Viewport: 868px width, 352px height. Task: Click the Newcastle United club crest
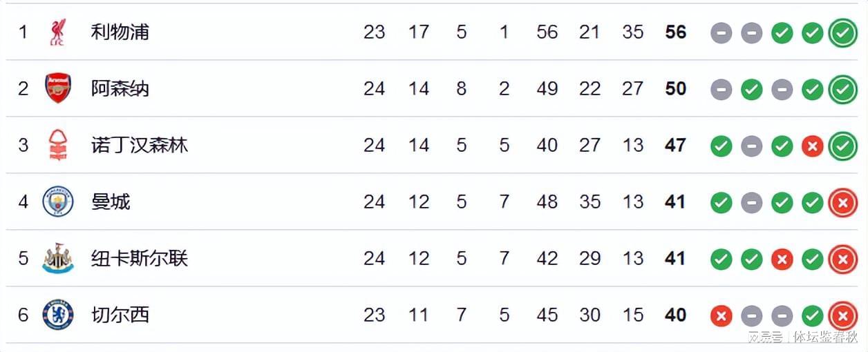coord(58,258)
